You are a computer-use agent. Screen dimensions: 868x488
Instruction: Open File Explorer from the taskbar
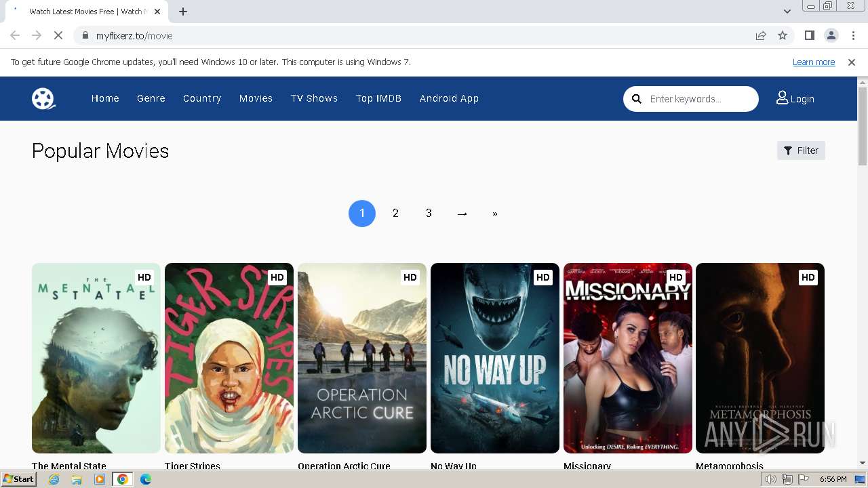point(77,479)
